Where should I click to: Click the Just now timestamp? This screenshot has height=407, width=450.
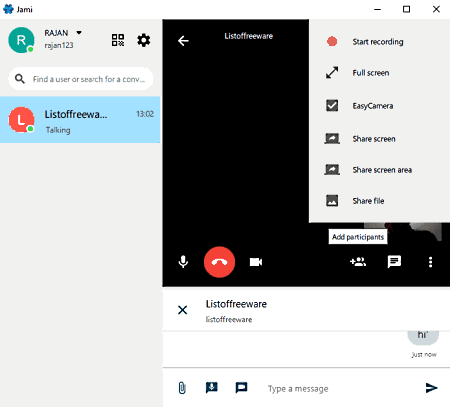tap(424, 354)
